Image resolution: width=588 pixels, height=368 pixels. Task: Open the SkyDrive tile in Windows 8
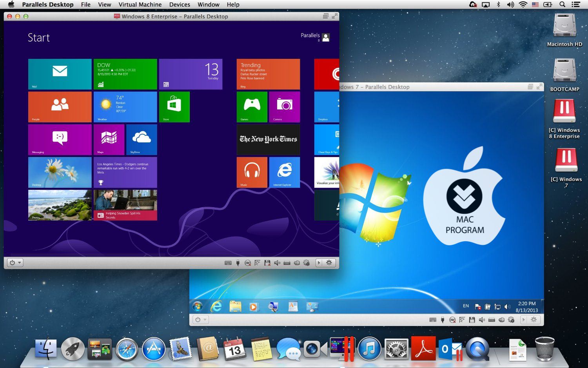point(142,140)
